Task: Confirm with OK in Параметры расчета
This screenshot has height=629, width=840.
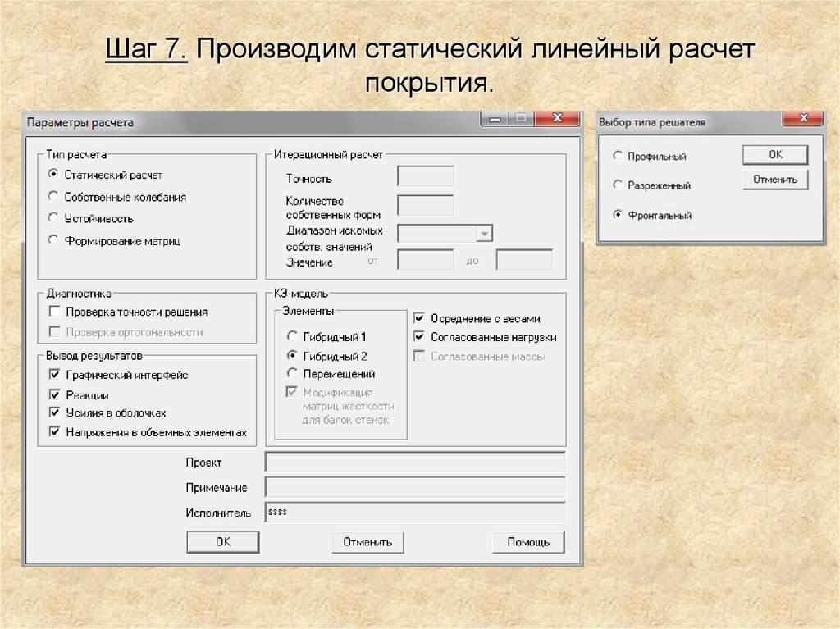Action: [223, 542]
